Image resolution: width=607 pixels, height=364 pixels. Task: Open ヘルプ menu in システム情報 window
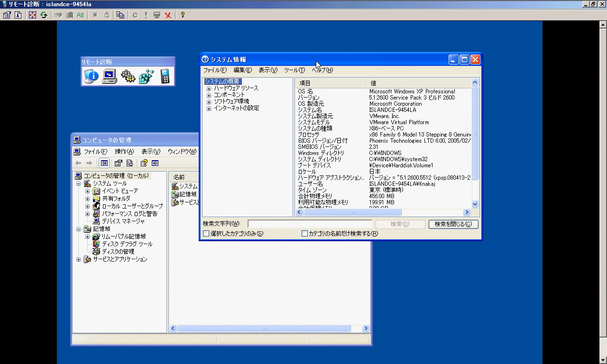(322, 70)
